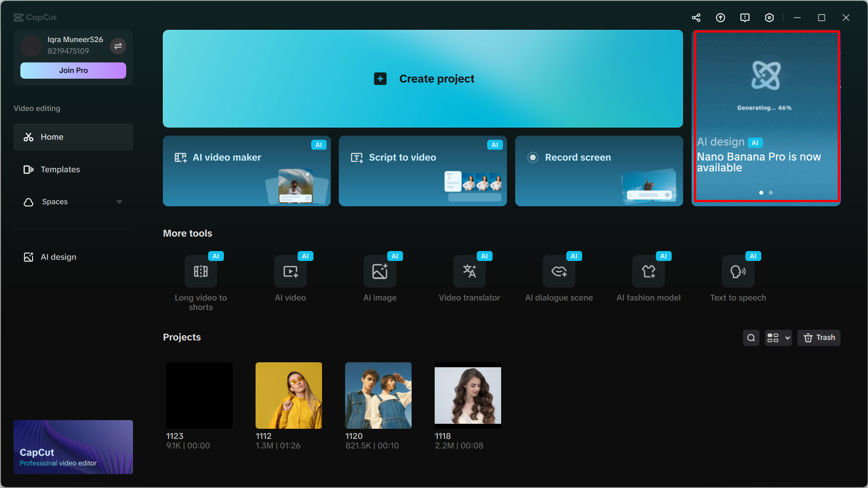Screen dimensions: 868x488
Task: Click the CapCut logo in title bar
Action: [x=35, y=17]
